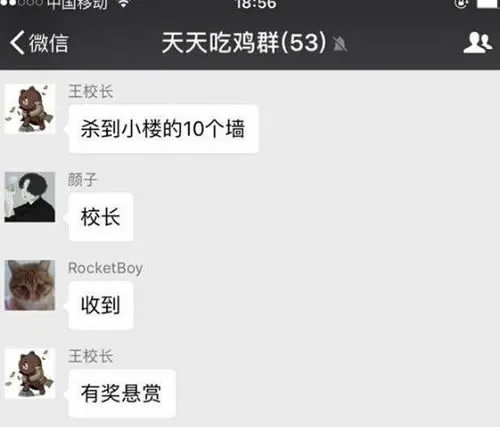The width and height of the screenshot is (500, 427).
Task: Tap the signal strength dots in status bar
Action: pyautogui.click(x=21, y=3)
